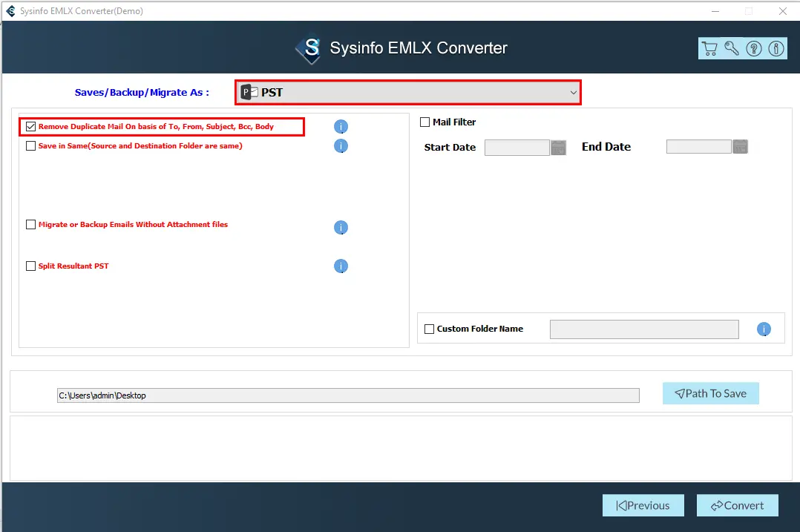Screen dimensions: 800x532
Task: Enable Save in Same folder checkbox
Action: coord(30,146)
